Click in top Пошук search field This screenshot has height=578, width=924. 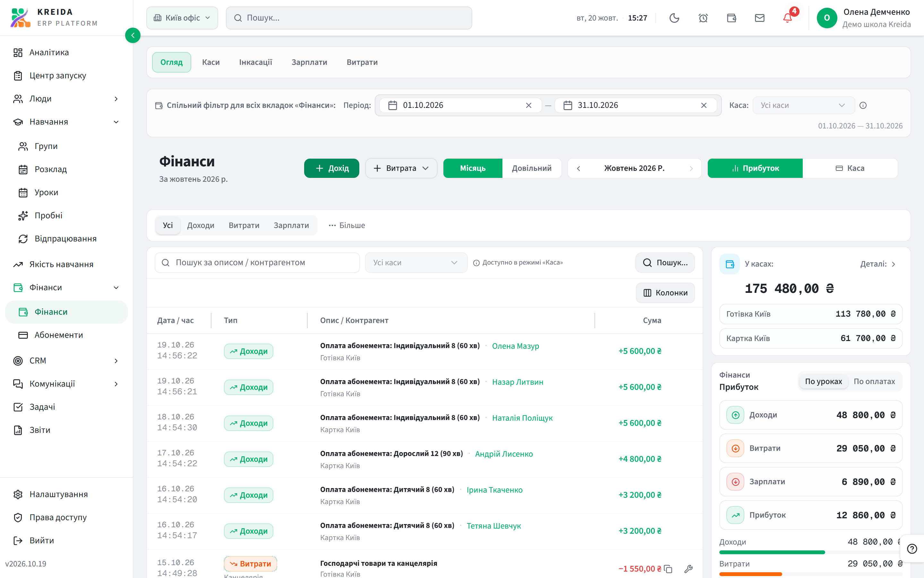(x=349, y=18)
